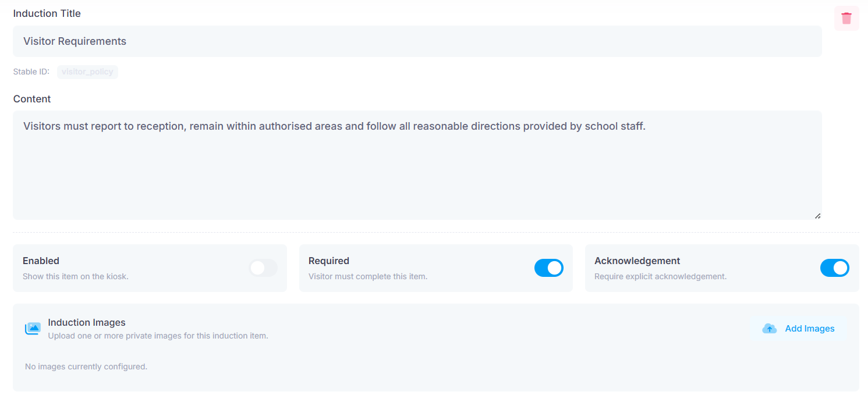This screenshot has width=868, height=406.
Task: Turn on the Enabled switch
Action: coord(264,268)
